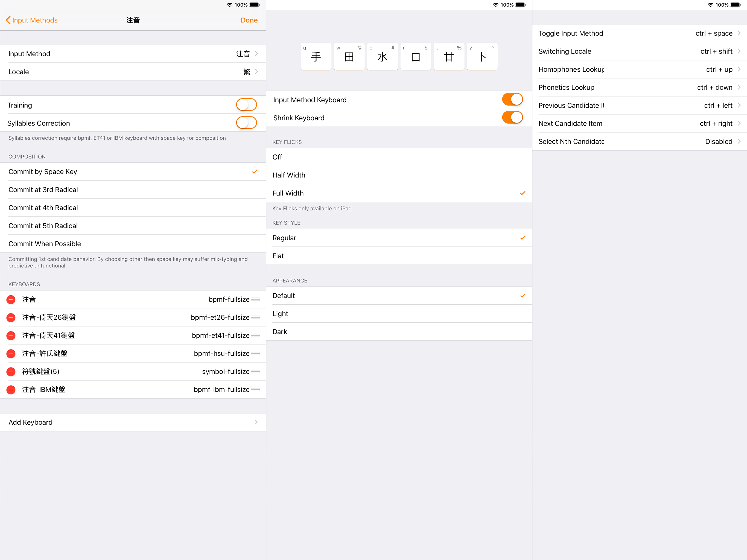
Task: Tap the 口 preview key
Action: (416, 56)
